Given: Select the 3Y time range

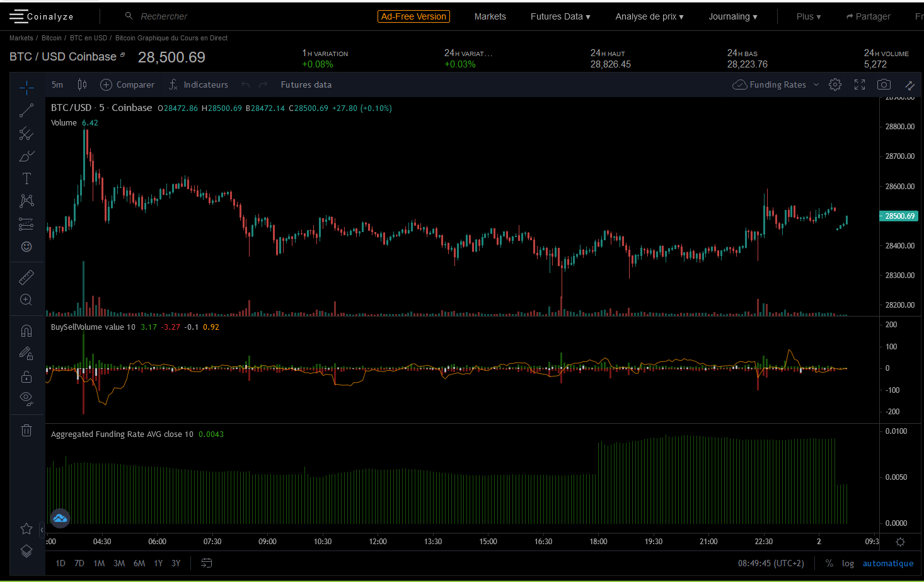Looking at the screenshot, I should point(176,563).
